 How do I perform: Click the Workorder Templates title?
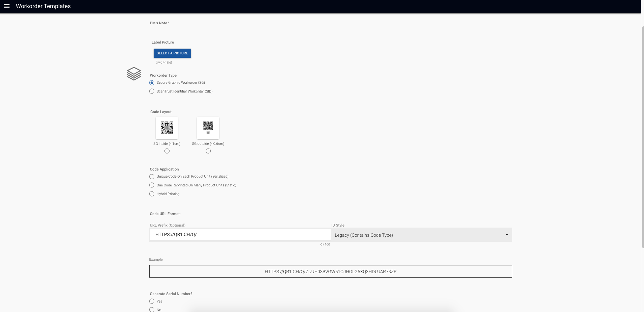[x=43, y=6]
